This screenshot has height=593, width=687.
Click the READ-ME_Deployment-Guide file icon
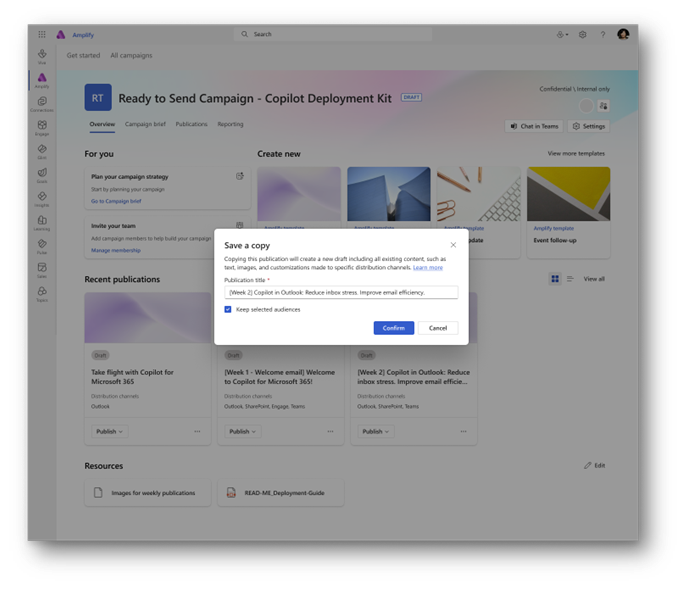coord(231,493)
